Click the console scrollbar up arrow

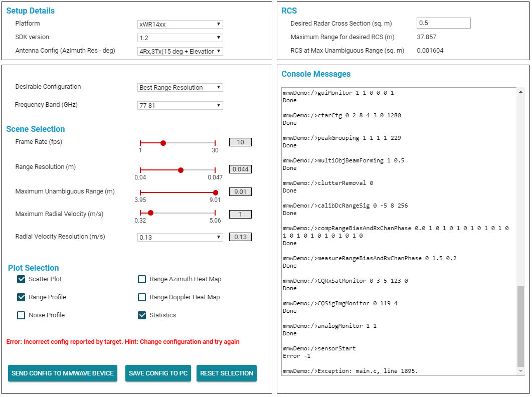click(x=521, y=92)
